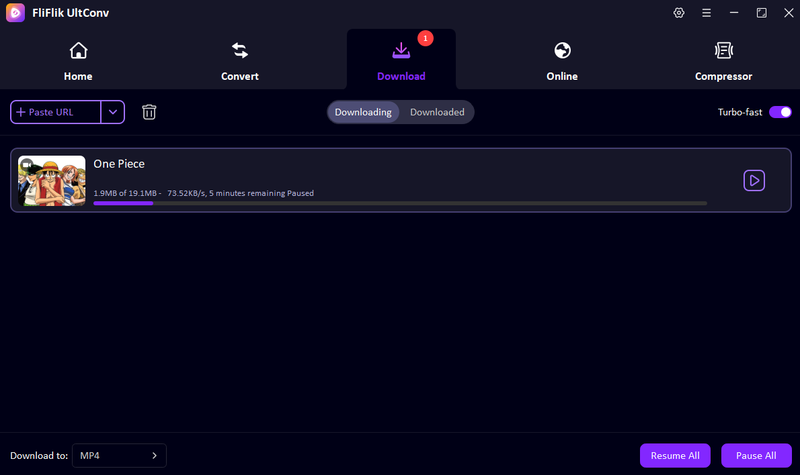The image size is (800, 475).
Task: Click the FliFlik UltConv app logo
Action: 15,13
